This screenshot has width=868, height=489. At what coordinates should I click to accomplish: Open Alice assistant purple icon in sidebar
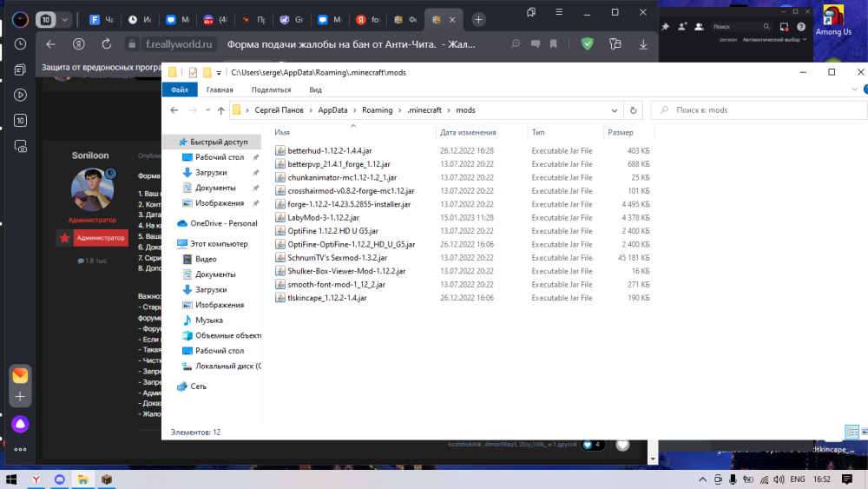[21, 424]
